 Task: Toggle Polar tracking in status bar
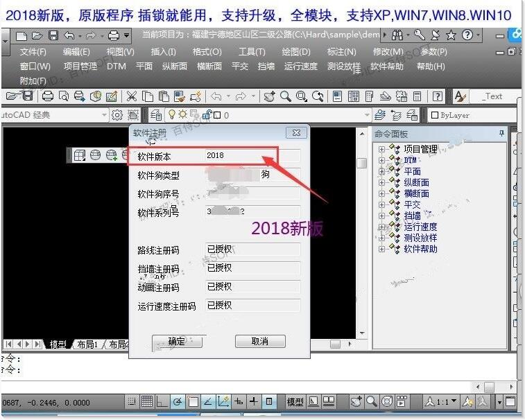pyautogui.click(x=178, y=401)
